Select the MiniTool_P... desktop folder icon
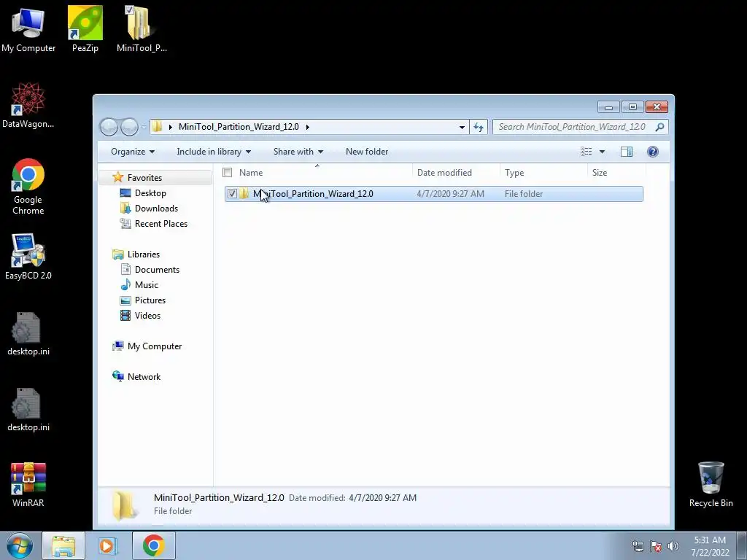 pyautogui.click(x=142, y=29)
